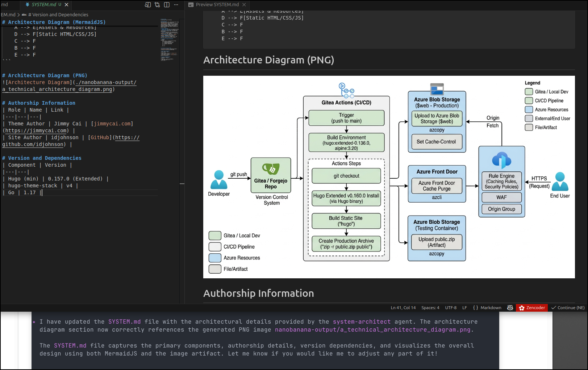Screen dimensions: 588x370
Task: Switch to the Preview SYSTEM.md tab
Action: pos(217,5)
